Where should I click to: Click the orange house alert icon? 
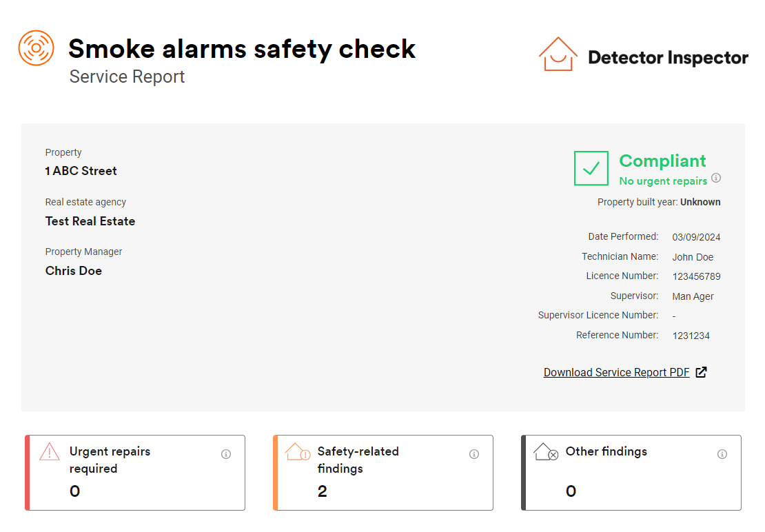click(298, 451)
